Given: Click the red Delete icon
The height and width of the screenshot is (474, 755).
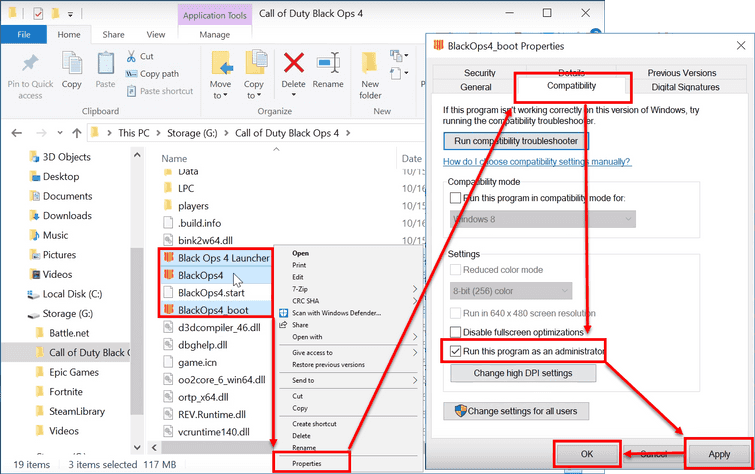Looking at the screenshot, I should point(293,63).
